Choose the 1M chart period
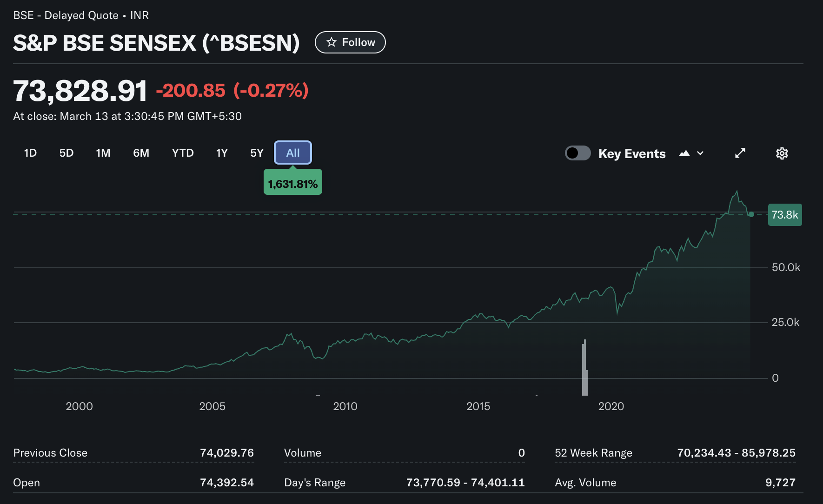This screenshot has height=504, width=823. 103,153
